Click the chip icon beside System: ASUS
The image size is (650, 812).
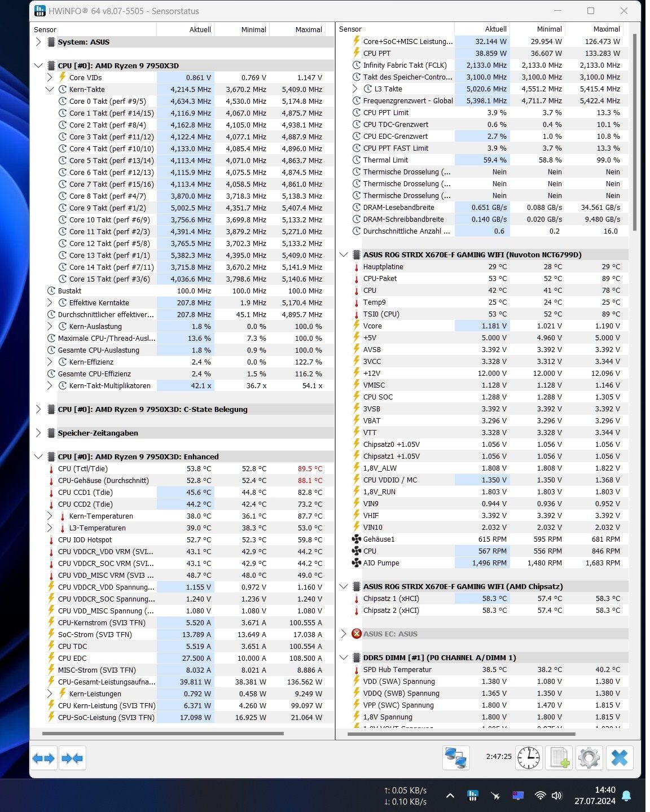pyautogui.click(x=51, y=42)
